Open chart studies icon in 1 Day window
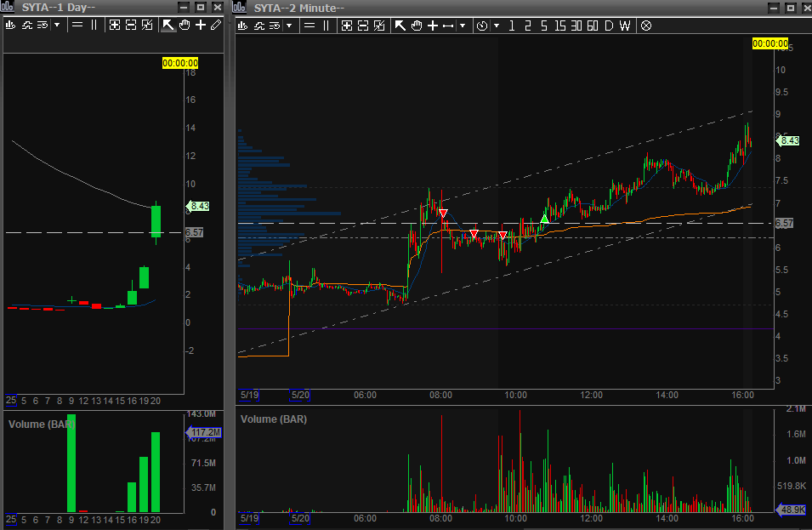This screenshot has width=812, height=530. 10,25
